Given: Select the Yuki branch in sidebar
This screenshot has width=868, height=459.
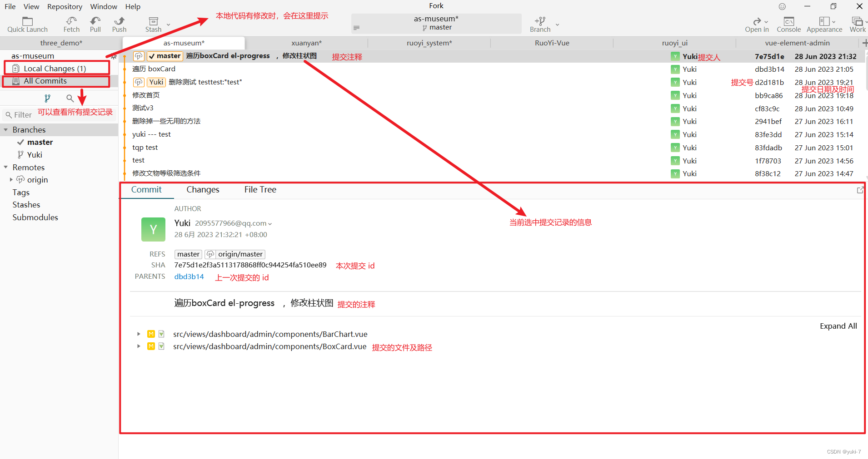Looking at the screenshot, I should pos(34,155).
